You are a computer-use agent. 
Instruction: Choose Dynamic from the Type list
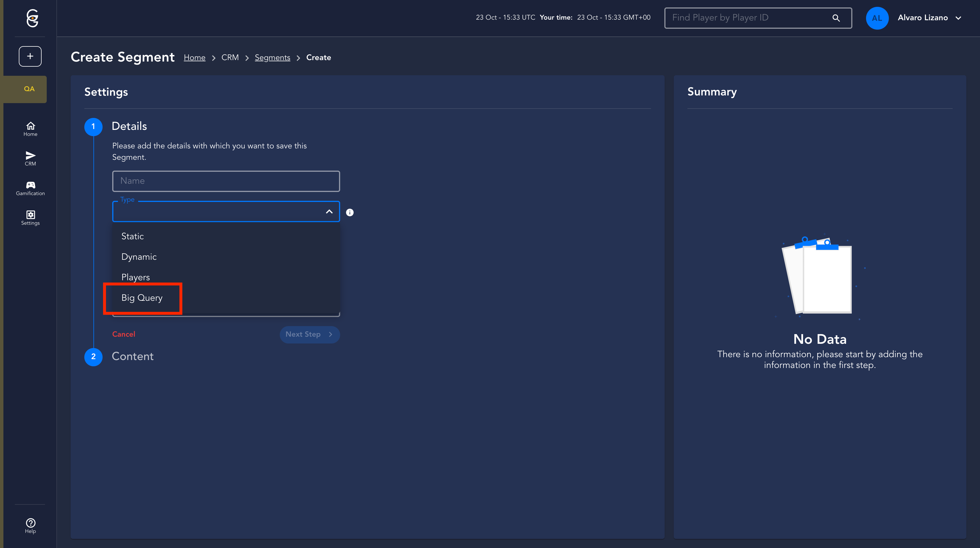139,257
